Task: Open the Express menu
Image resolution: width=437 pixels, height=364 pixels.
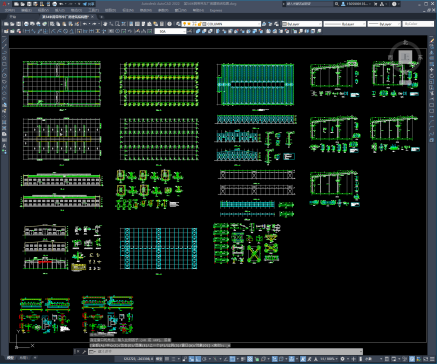Action: tap(216, 10)
